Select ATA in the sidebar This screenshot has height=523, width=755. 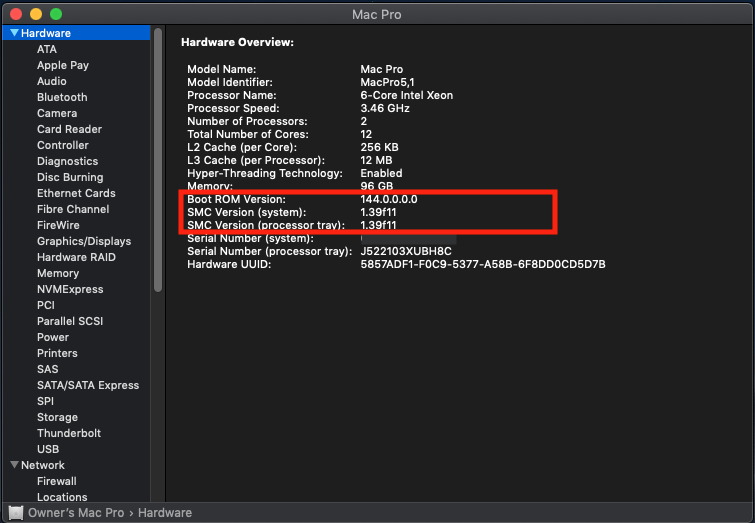pos(47,49)
